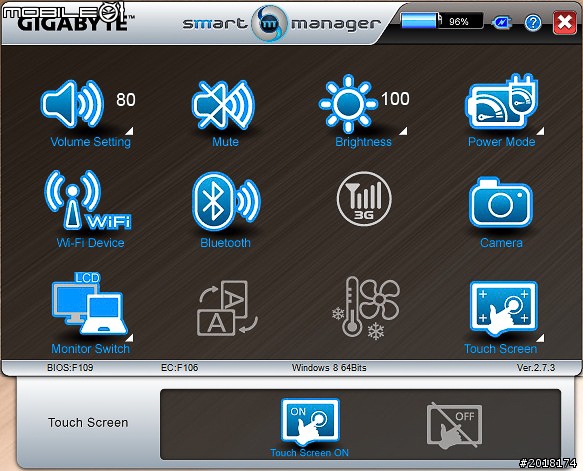The height and width of the screenshot is (471, 583).
Task: Click the Wi-Fi Device label
Action: [90, 243]
